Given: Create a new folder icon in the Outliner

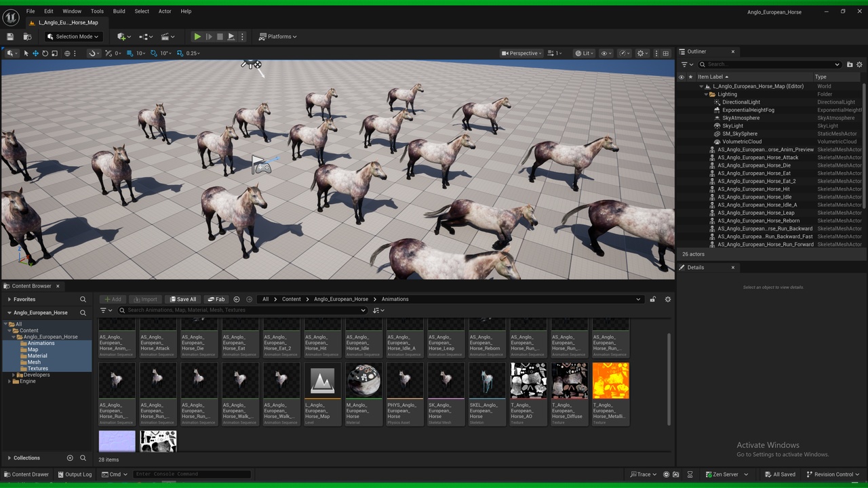Looking at the screenshot, I should (x=850, y=64).
